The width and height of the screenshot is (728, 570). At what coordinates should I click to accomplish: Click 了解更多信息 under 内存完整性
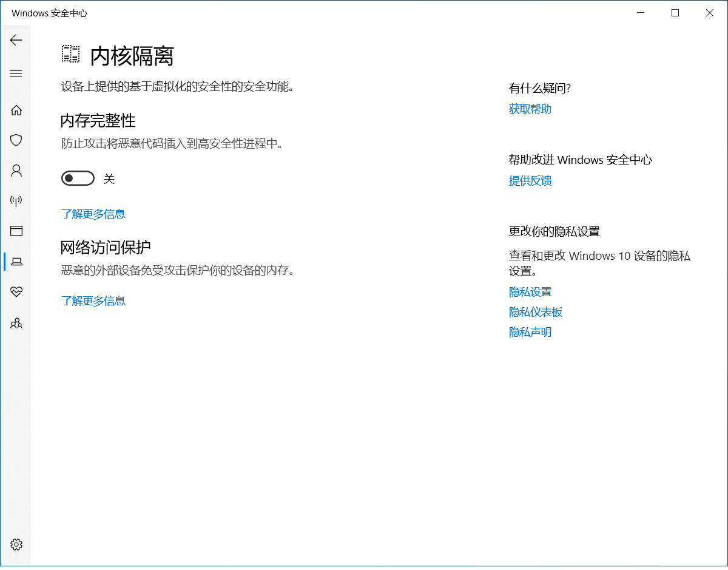click(93, 214)
